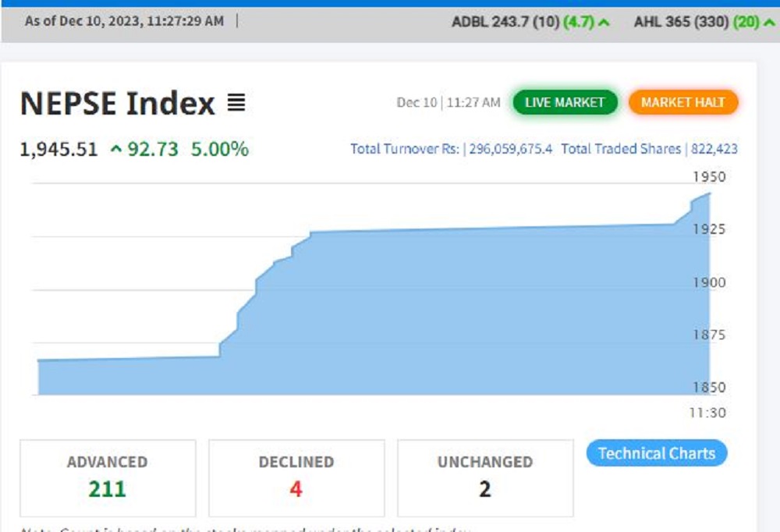Open the DECLINED 4 stocks box
Screen dimensions: 780x532
(296, 477)
